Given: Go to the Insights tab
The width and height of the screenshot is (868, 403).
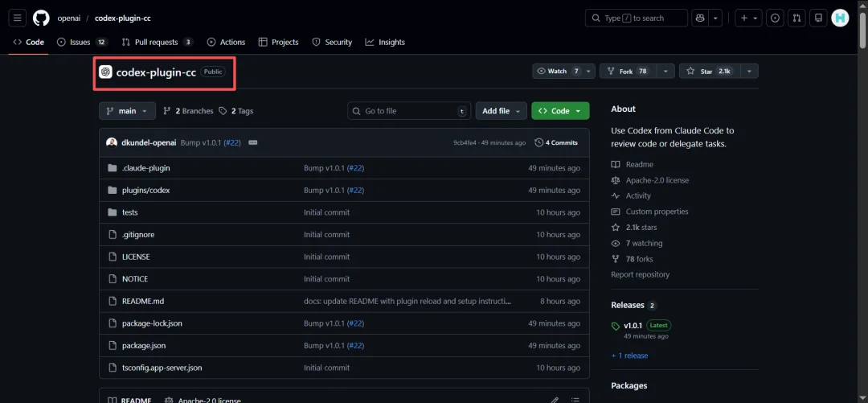Looking at the screenshot, I should pyautogui.click(x=385, y=42).
